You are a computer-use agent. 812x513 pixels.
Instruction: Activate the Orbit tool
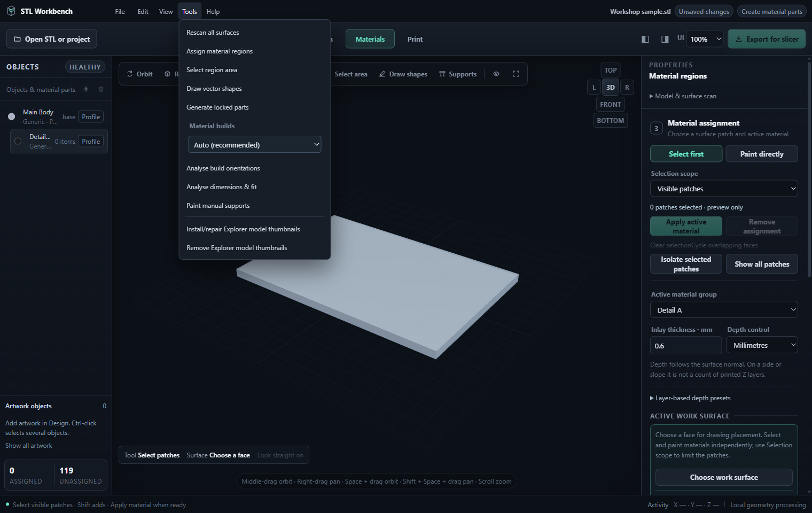[x=139, y=74]
